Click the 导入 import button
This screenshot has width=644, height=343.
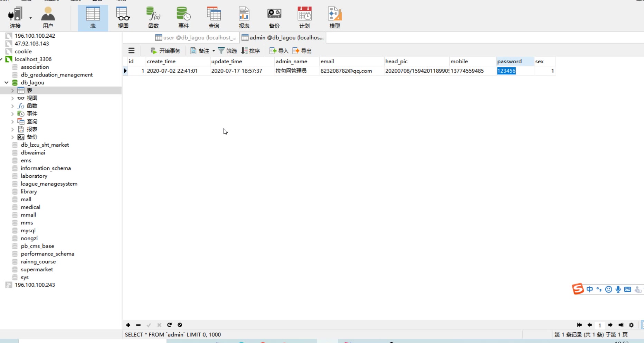[x=279, y=51]
